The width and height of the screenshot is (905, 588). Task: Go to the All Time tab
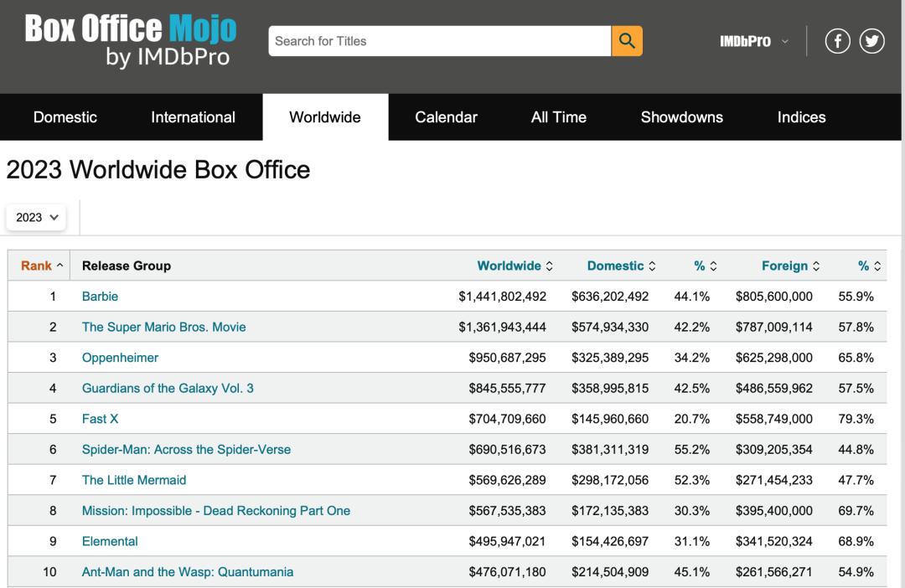[559, 117]
